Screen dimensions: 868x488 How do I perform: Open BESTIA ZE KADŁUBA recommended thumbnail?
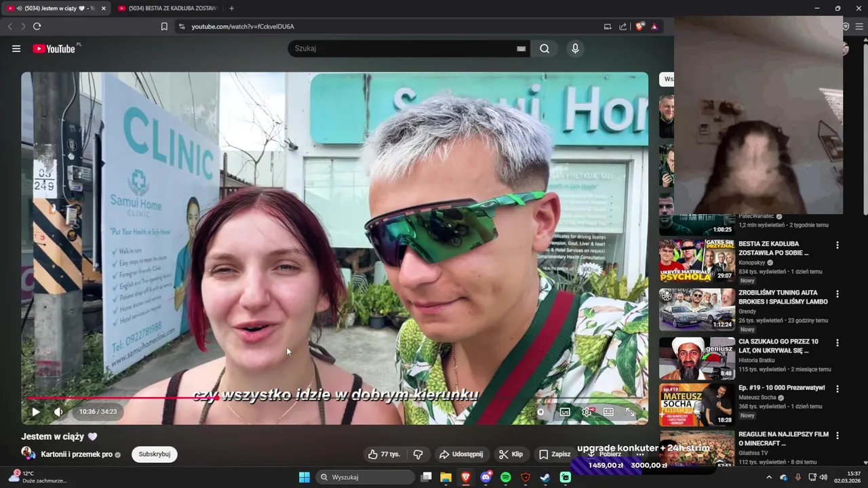point(696,260)
